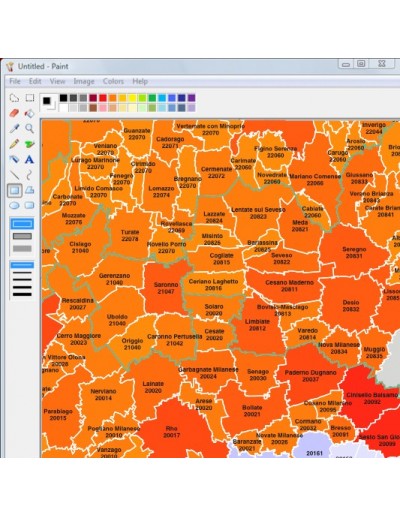The height and width of the screenshot is (517, 400).
Task: Click the Rho 20017 label on map
Action: [171, 432]
